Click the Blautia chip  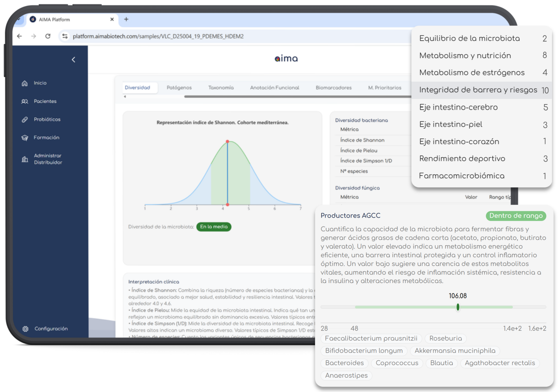coord(442,363)
